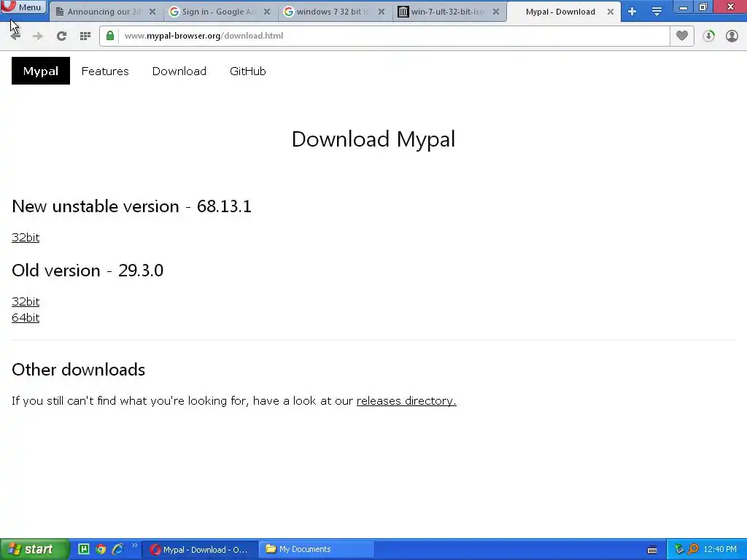Open the downloads icon in toolbar
The image size is (747, 560).
708,36
